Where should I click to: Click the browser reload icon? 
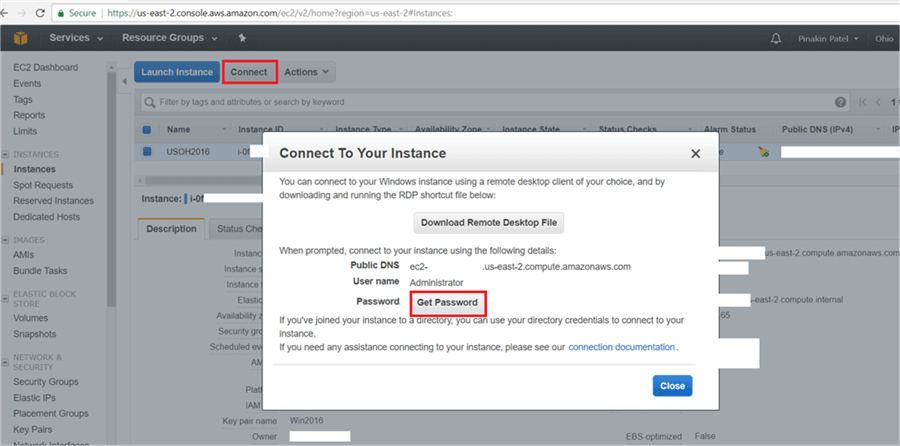pos(40,13)
